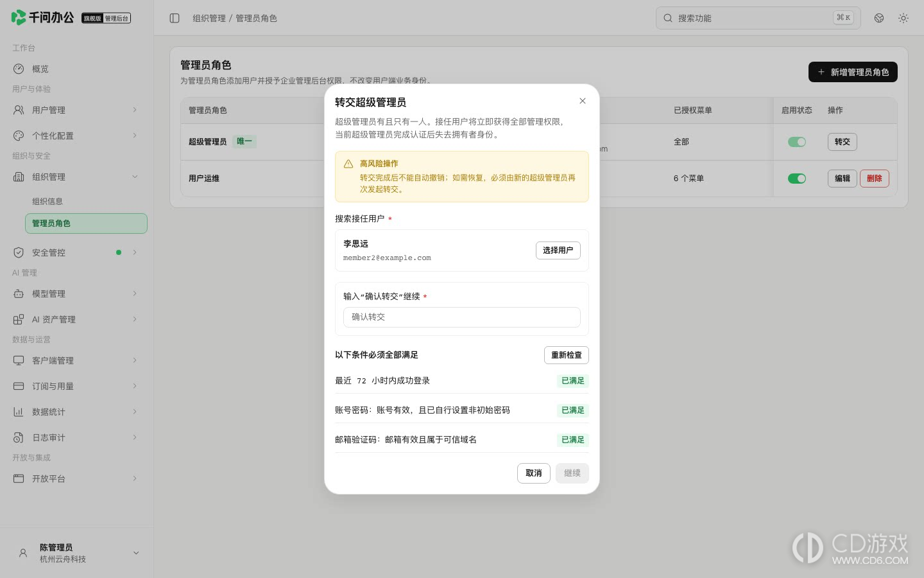924x578 pixels.
Task: Select 管理员角色 submenu item
Action: 86,223
